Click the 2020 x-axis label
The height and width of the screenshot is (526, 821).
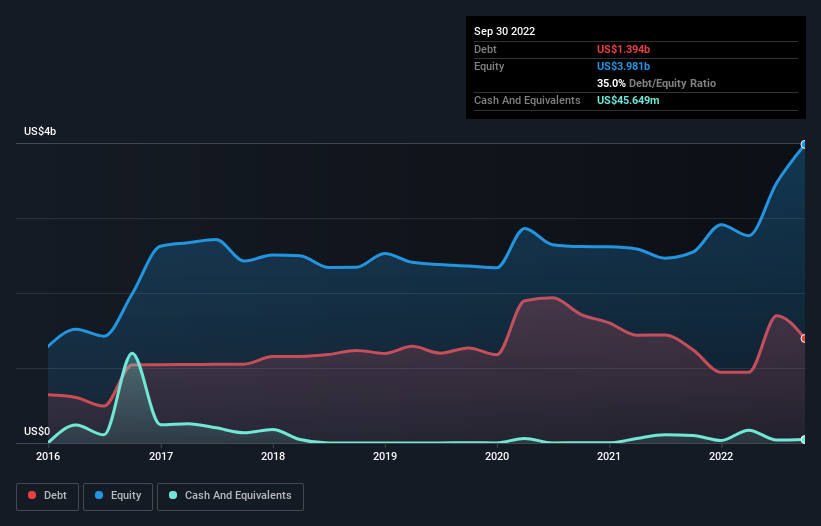[x=497, y=456]
